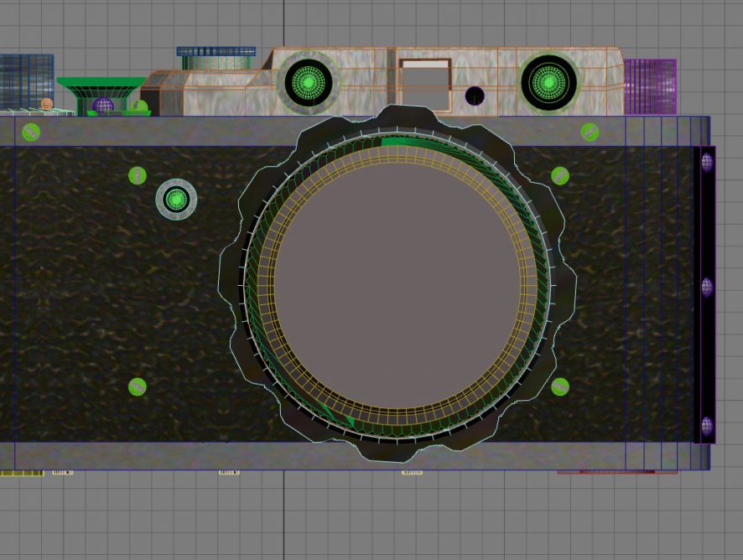The image size is (743, 560).
Task: Click the top-right green screw on top plate
Action: [x=590, y=132]
